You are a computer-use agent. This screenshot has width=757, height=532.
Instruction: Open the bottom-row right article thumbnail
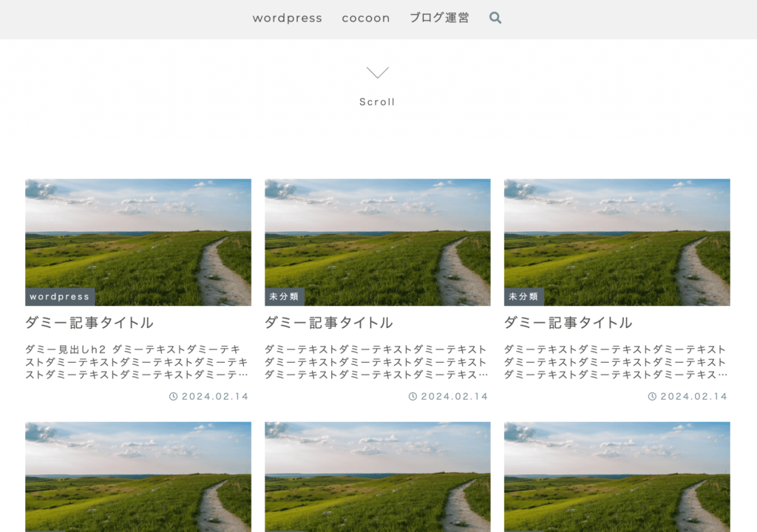tap(617, 477)
